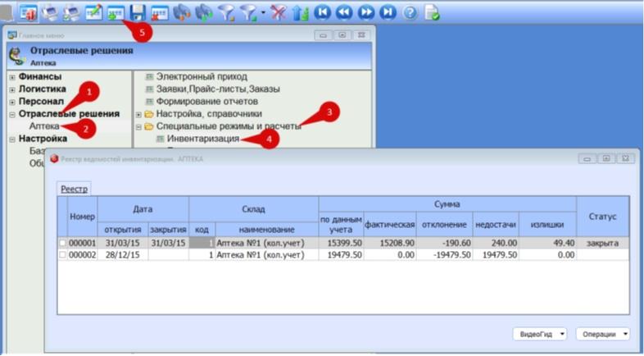Open the ВидеоГид dropdown
The image size is (644, 356).
540,334
